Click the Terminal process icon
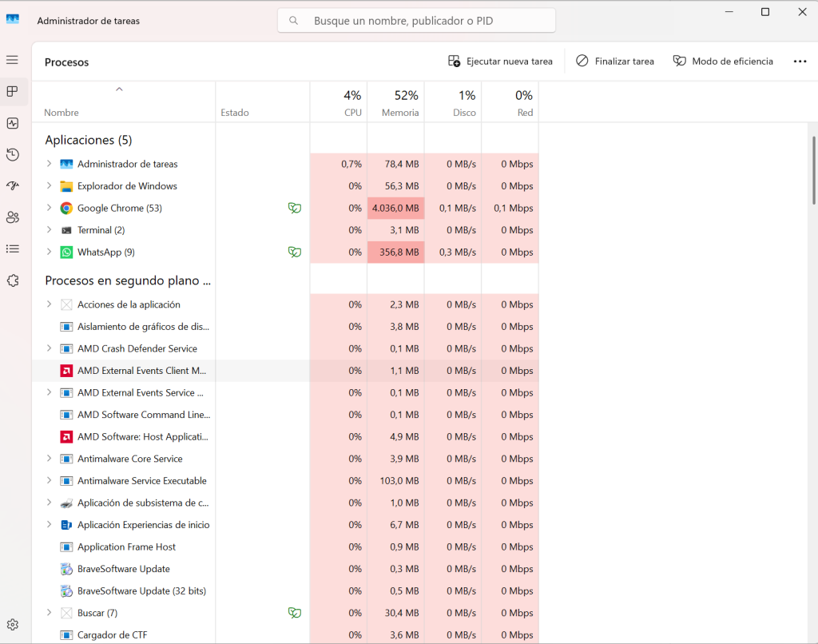The image size is (818, 644). click(x=66, y=230)
